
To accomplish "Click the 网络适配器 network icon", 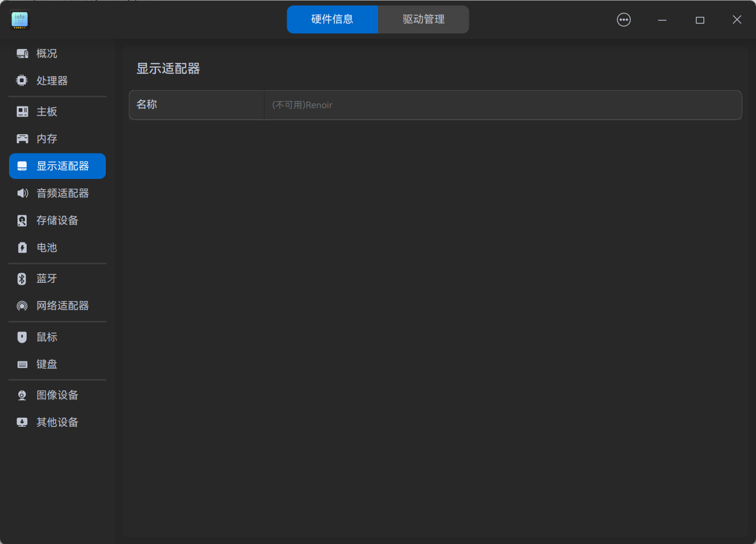I will tap(22, 306).
